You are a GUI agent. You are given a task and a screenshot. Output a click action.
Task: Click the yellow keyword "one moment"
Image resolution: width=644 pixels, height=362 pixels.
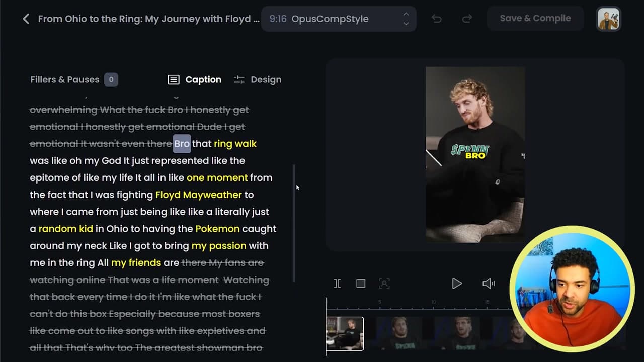pyautogui.click(x=217, y=178)
